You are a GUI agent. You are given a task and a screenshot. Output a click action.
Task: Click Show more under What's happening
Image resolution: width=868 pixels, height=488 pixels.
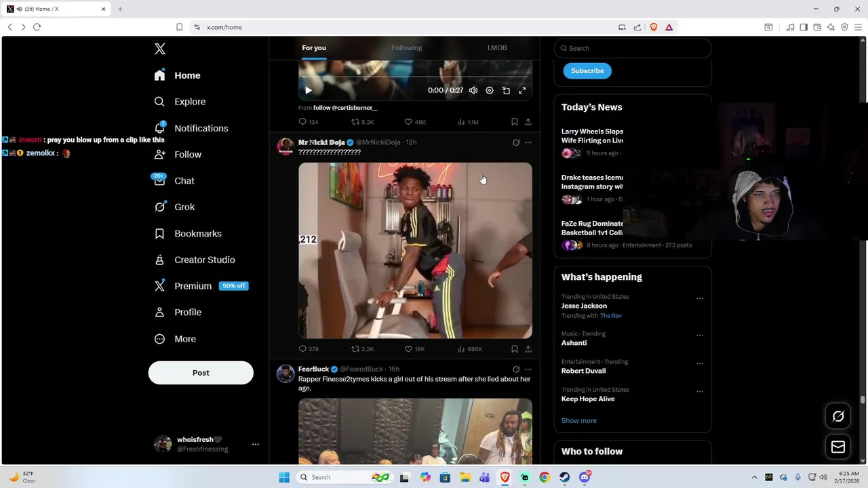(x=578, y=420)
